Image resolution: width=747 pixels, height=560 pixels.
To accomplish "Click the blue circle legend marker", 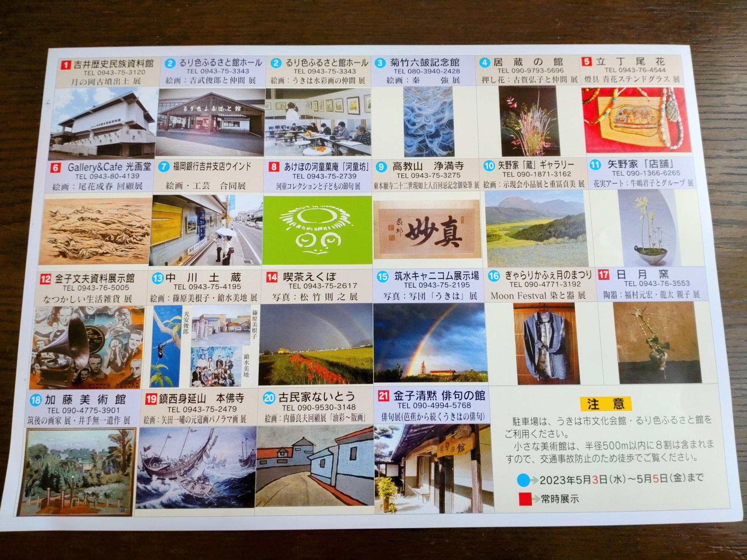I will [x=523, y=480].
